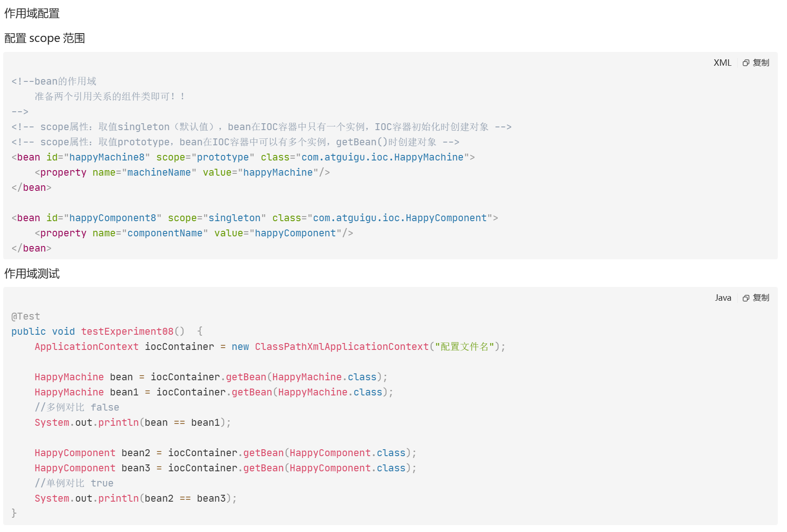The image size is (787, 532).
Task: Click the com.atguigu.ioc.HappyComponent class value
Action: click(x=400, y=218)
